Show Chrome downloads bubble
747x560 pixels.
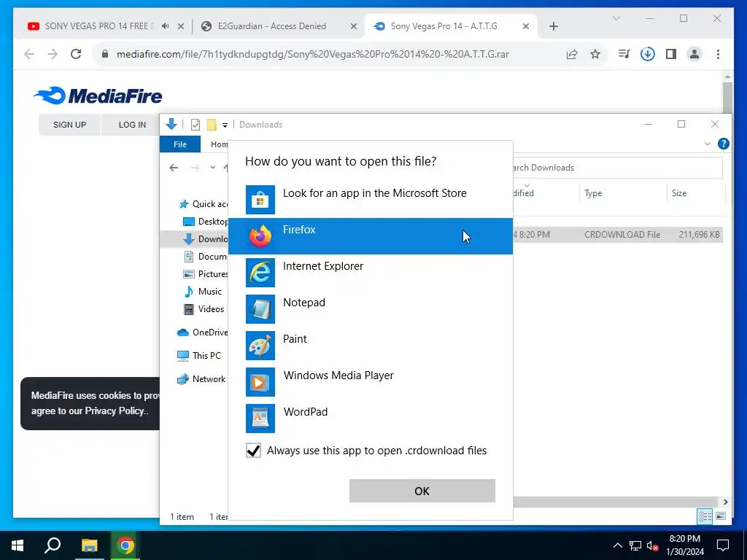point(648,54)
